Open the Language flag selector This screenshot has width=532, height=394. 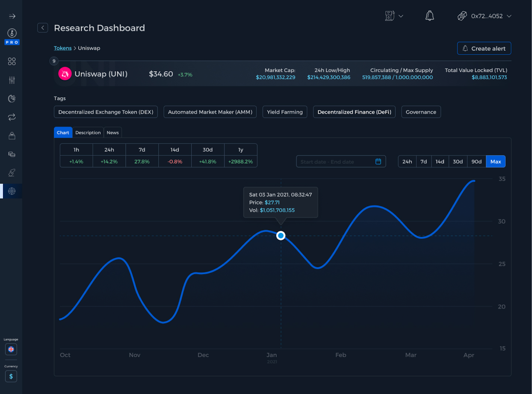11,349
